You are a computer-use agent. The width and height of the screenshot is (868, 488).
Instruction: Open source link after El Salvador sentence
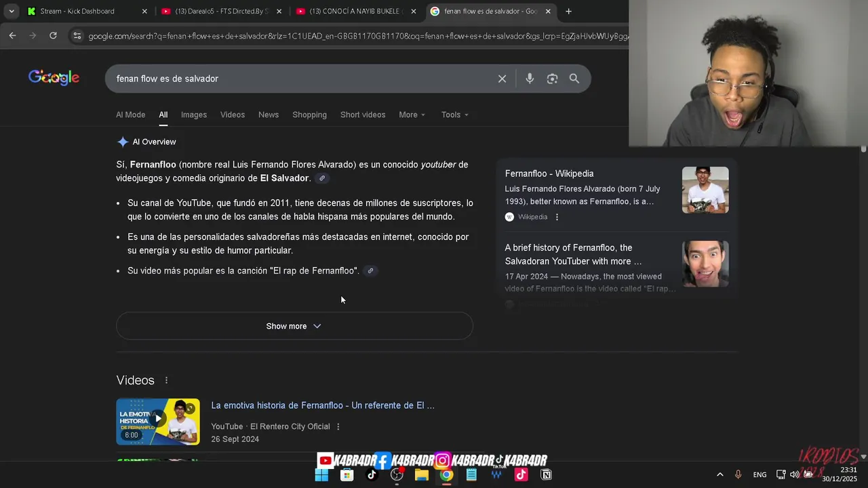click(x=322, y=178)
